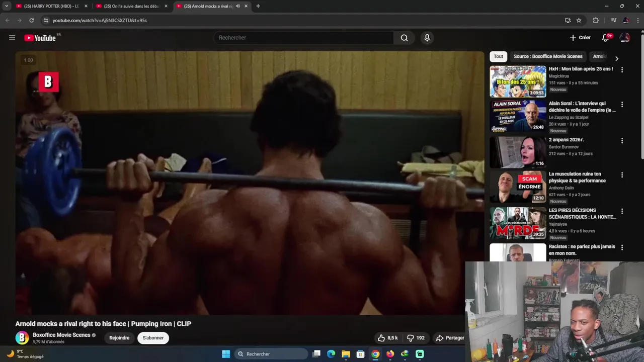644x362 pixels.
Task: Mute the tab via its speaker icon
Action: tap(238, 6)
